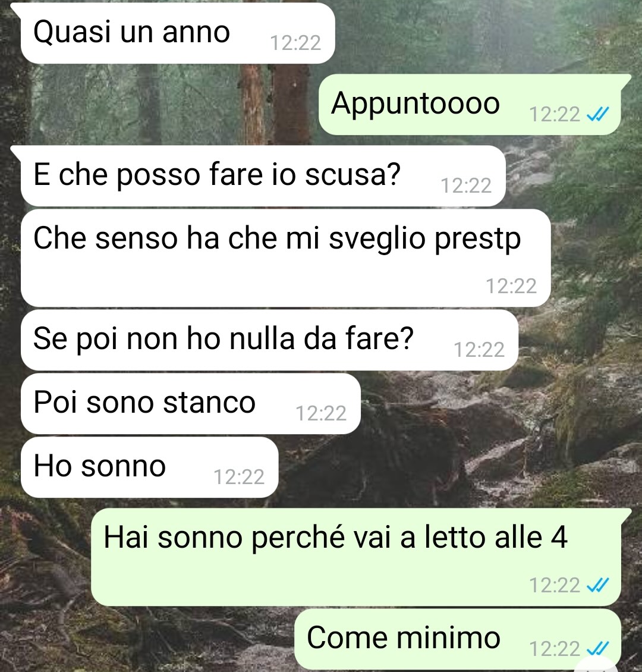Tap the 12:22 timestamp on "Quasi un anno"
This screenshot has width=642, height=672.
point(295,43)
